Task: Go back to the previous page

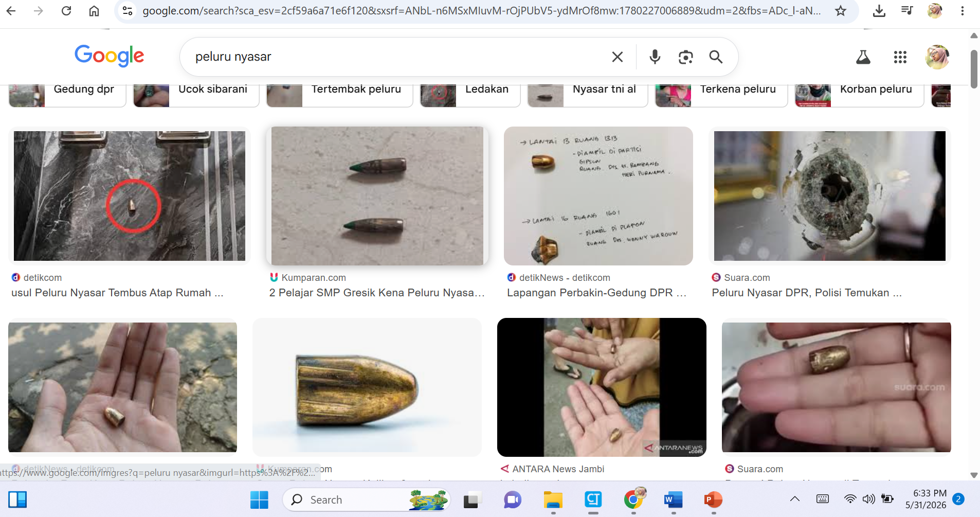Action: coord(11,11)
